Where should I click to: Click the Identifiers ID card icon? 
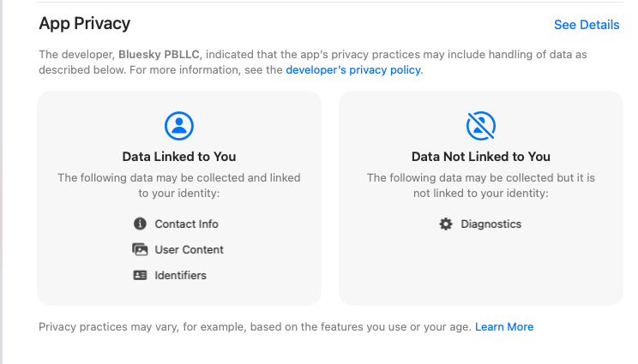point(140,275)
